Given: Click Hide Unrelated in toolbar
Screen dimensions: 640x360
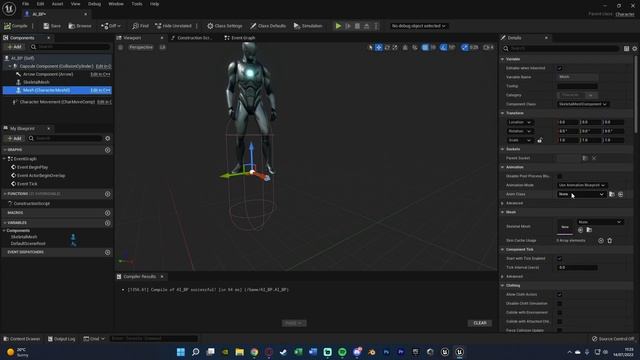Looking at the screenshot, I should click(x=173, y=26).
